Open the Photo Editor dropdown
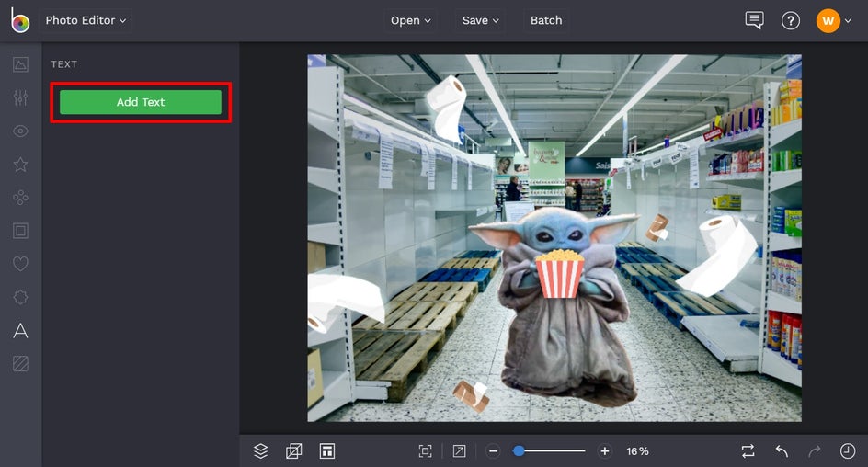This screenshot has width=868, height=467. [86, 20]
